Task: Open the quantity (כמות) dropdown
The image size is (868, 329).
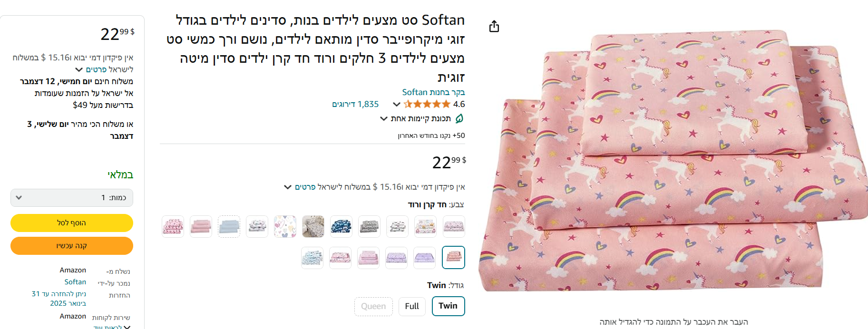Action: 72,198
